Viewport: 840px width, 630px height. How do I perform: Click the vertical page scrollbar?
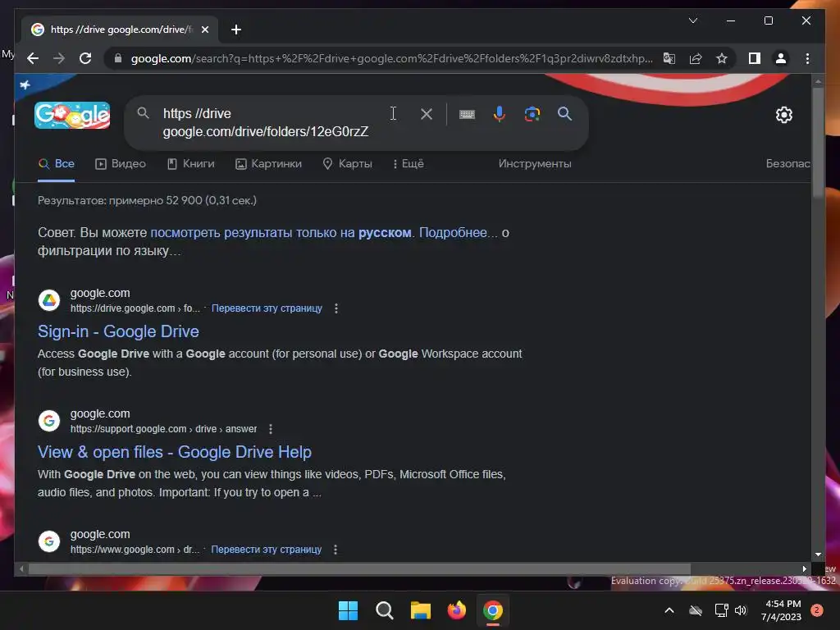point(818,143)
